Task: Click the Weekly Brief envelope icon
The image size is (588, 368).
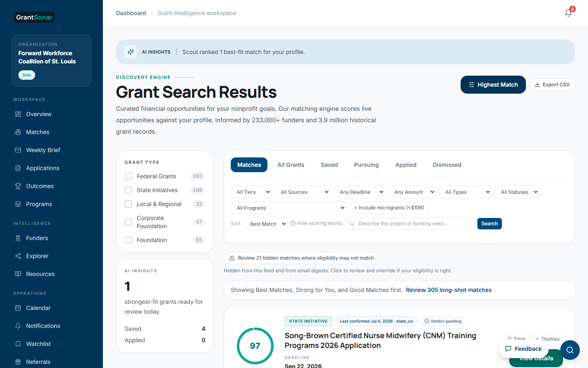Action: pos(18,150)
